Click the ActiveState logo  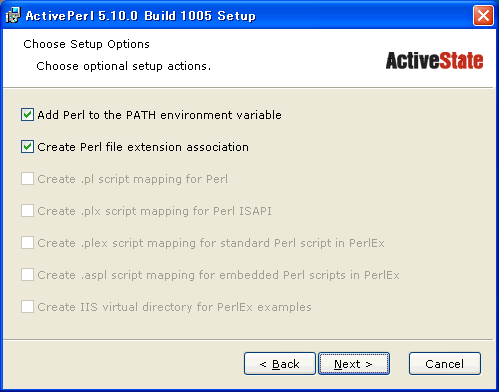(x=434, y=61)
